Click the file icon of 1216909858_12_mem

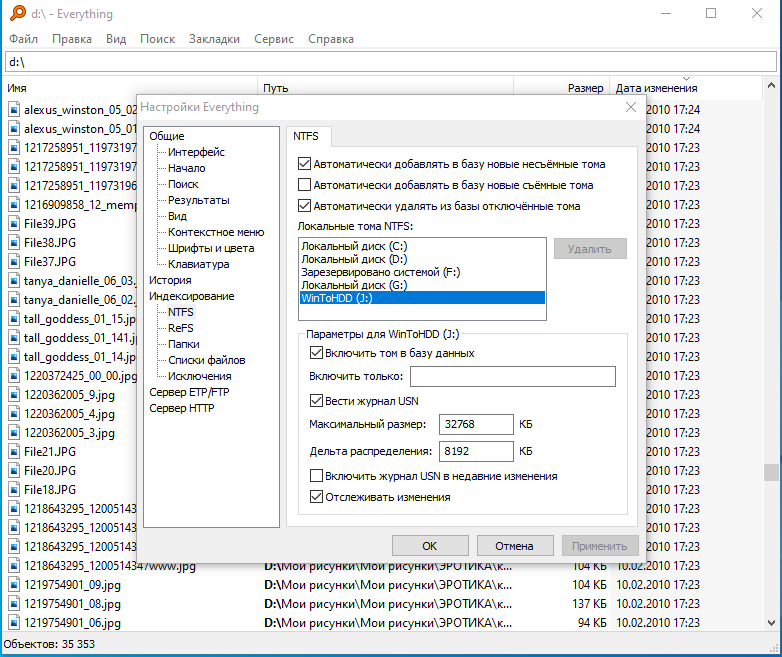point(14,205)
